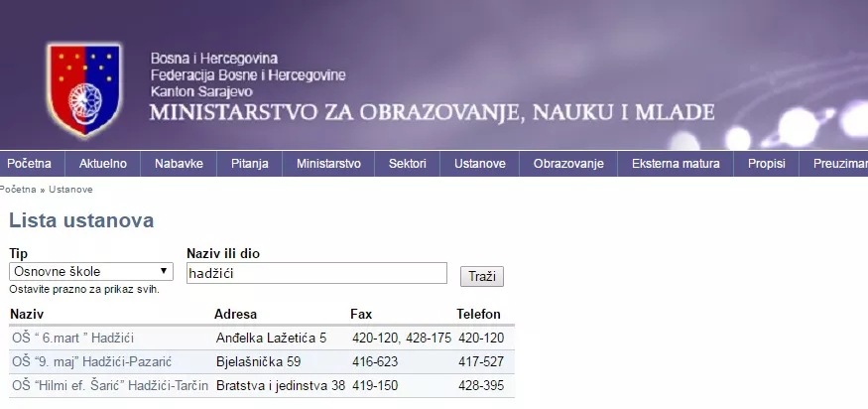Open the OŠ "6.mart" Hadžići school link

click(x=72, y=338)
